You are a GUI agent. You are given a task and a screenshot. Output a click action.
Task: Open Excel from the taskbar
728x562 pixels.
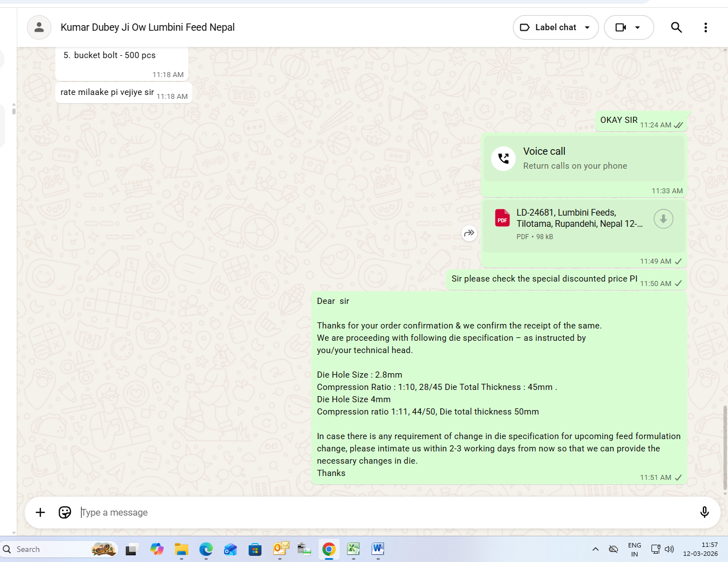coord(353,549)
